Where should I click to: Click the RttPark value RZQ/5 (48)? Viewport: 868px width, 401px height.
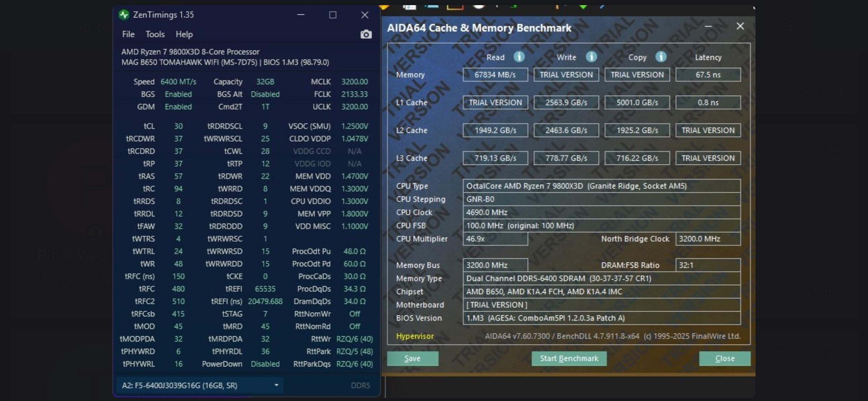354,352
